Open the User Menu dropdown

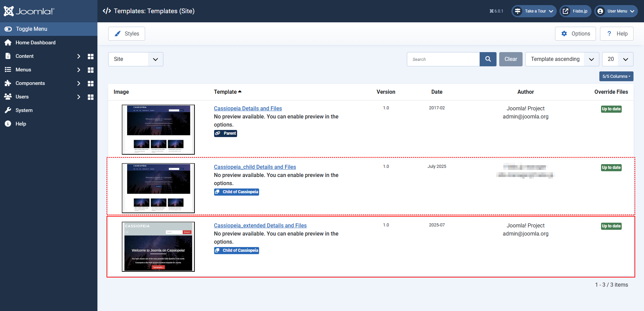[x=616, y=11]
